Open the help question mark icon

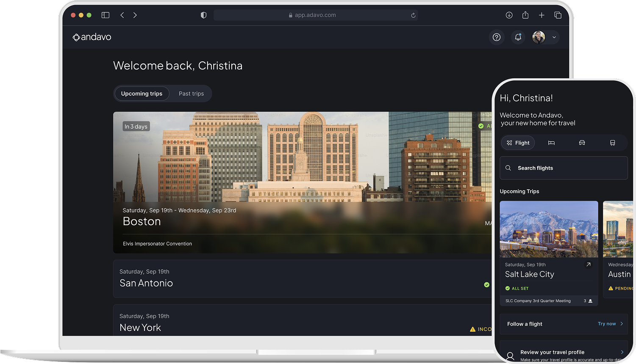497,37
